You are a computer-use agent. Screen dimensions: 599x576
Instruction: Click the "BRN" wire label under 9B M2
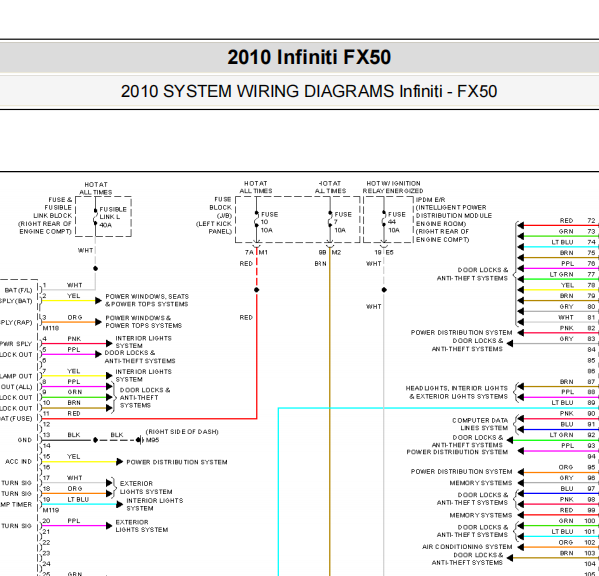321,264
